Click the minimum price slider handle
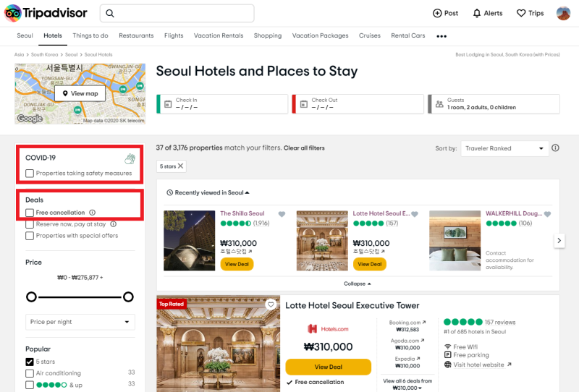579x392 pixels. click(31, 297)
